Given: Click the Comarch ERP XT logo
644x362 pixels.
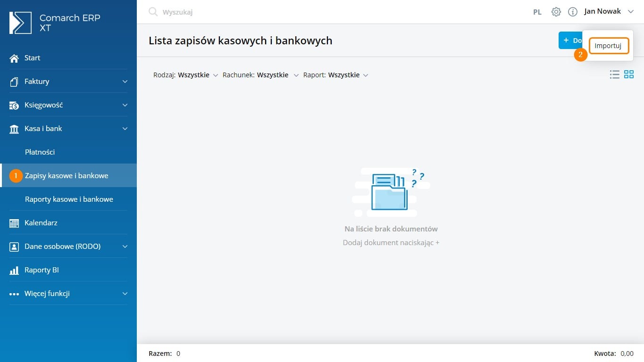Looking at the screenshot, I should coord(20,23).
